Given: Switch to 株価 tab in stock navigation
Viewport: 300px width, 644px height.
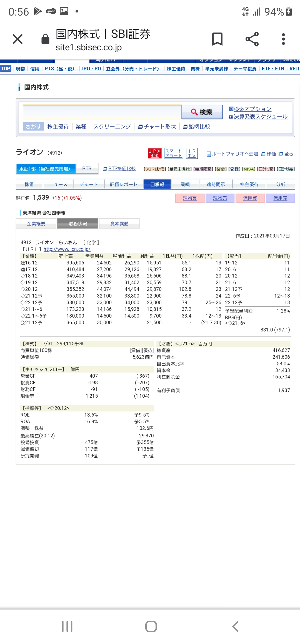Looking at the screenshot, I should point(29,184).
